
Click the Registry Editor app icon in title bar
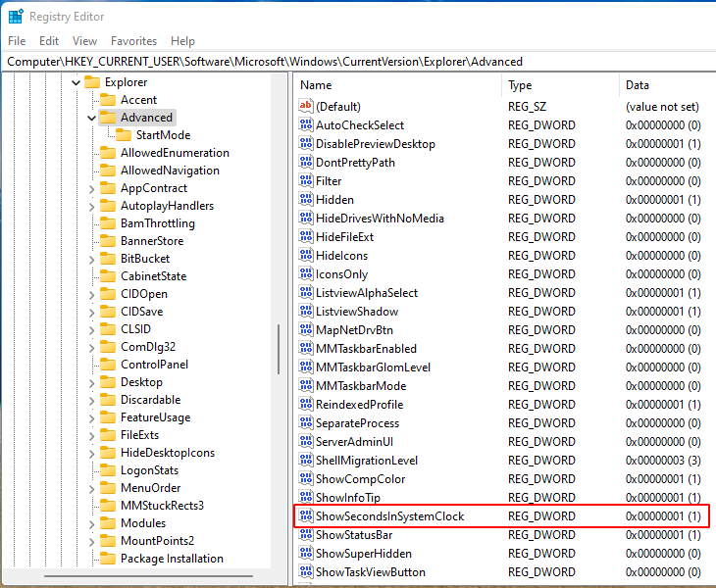[x=16, y=17]
